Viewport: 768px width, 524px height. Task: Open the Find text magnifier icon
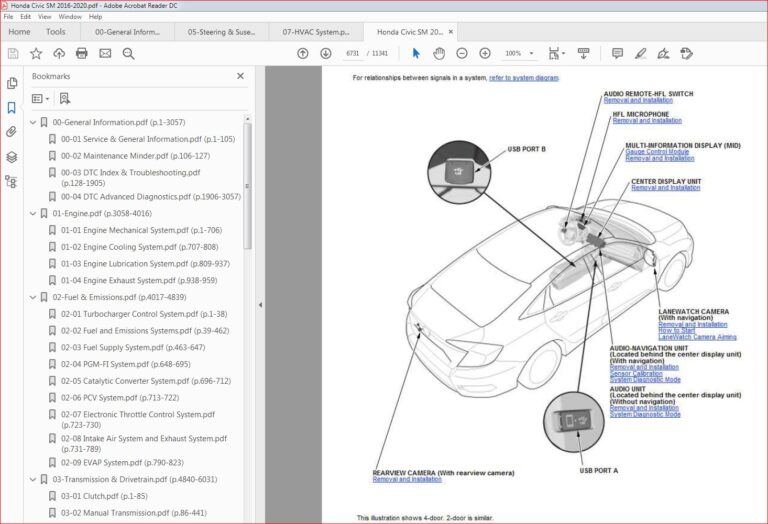click(128, 53)
